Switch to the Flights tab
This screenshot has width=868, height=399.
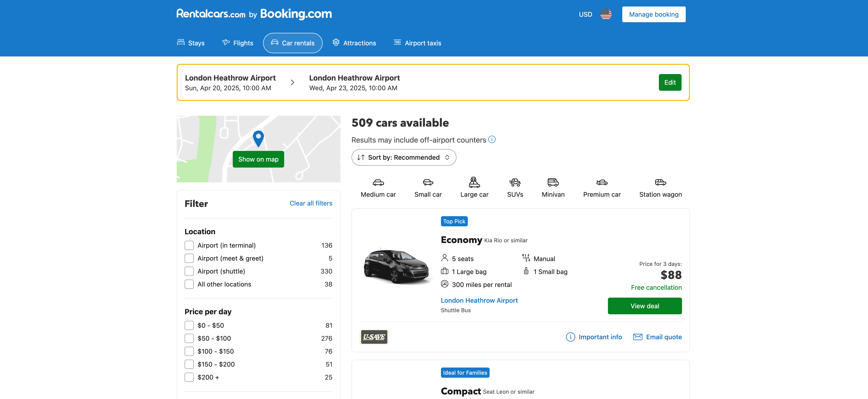238,43
